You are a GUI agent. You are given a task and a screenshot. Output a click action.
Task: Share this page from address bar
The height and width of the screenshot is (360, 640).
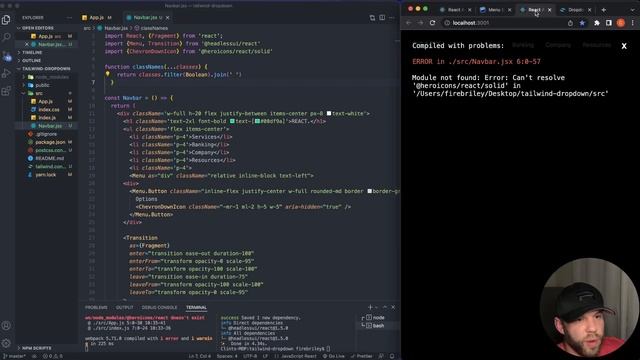570,23
